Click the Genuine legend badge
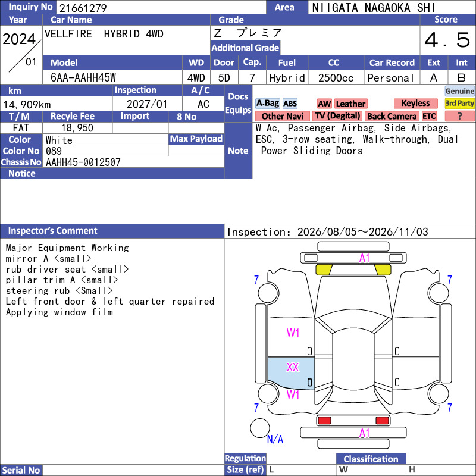Screen dimensions: 476x476 click(459, 91)
